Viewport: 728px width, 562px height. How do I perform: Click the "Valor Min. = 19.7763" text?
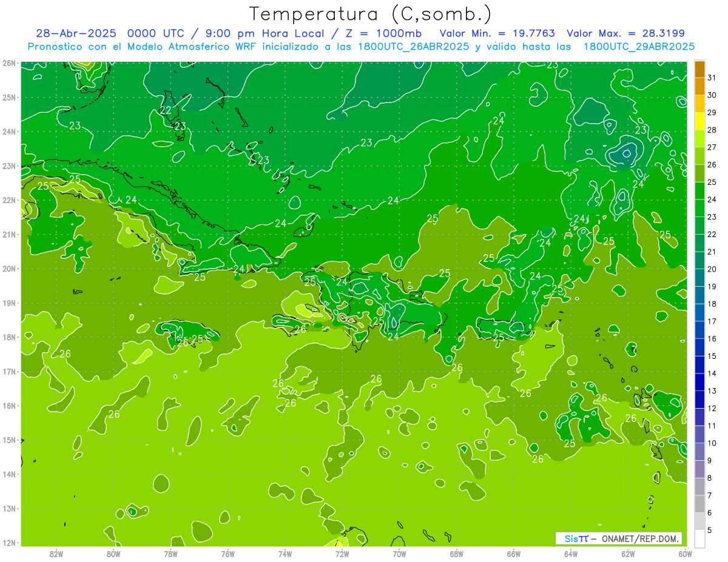tap(497, 33)
